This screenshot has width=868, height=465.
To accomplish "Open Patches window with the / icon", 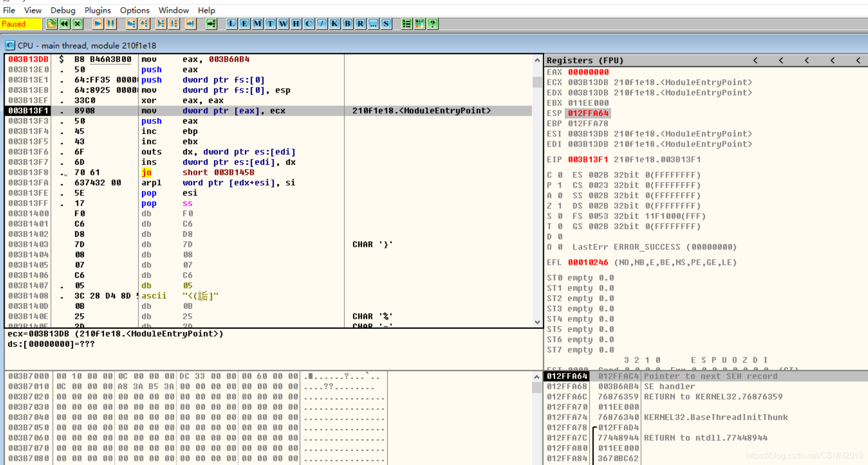I will [322, 24].
